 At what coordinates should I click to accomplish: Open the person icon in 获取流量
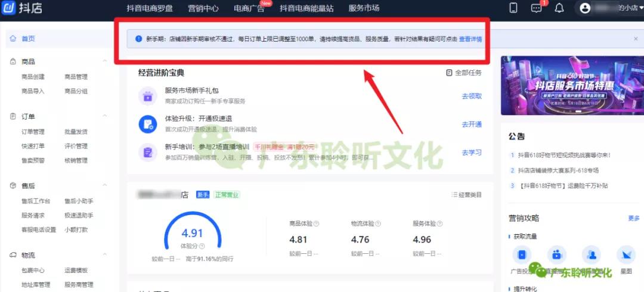point(592,255)
